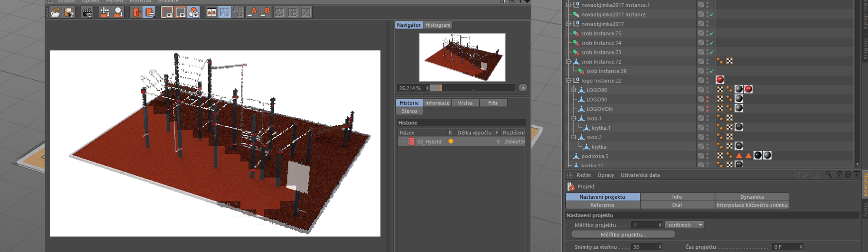
Task: Click the stop rendering clapperboard icon
Action: 87,13
